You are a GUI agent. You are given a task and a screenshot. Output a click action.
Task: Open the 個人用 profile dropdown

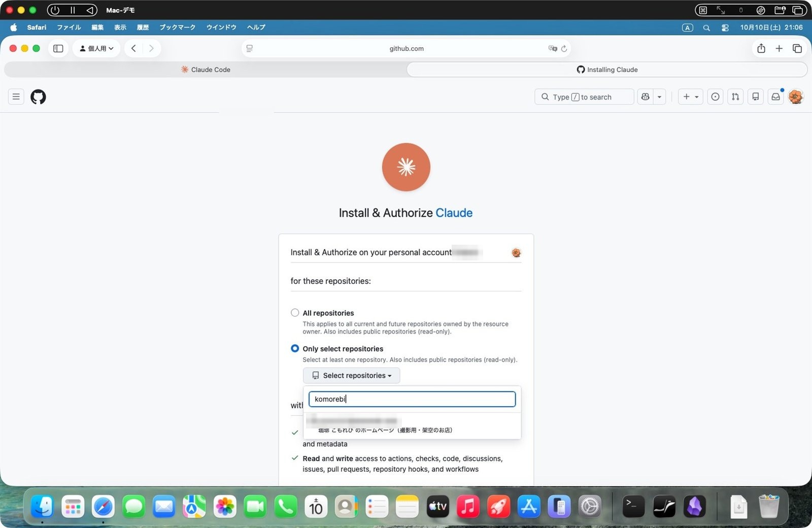point(96,48)
